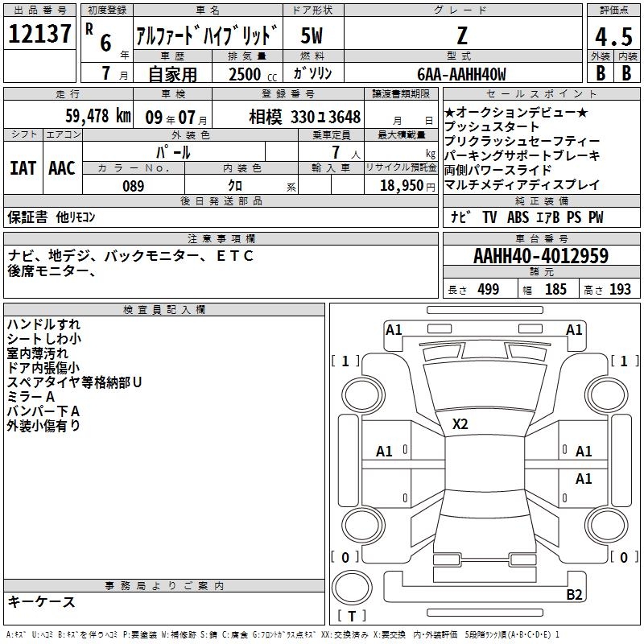Click the car diagram's windshield area

pyautogui.click(x=483, y=385)
